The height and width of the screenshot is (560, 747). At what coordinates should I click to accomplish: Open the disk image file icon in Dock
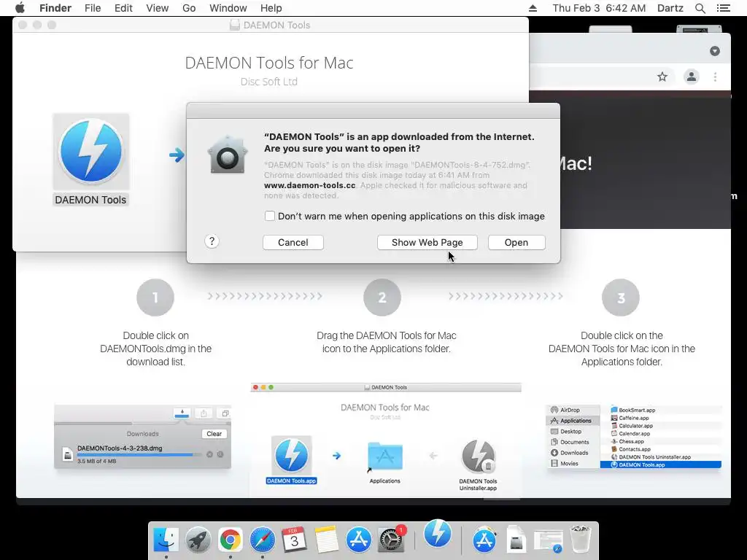tap(516, 540)
